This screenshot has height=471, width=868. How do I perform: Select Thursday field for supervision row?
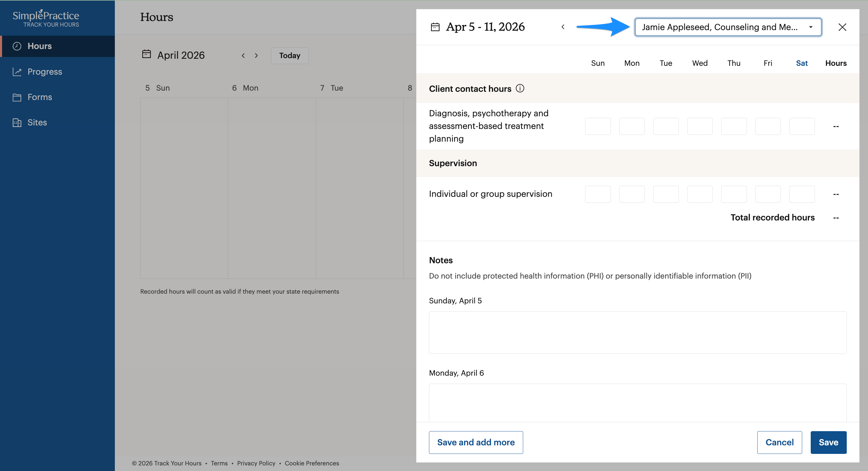click(x=734, y=194)
